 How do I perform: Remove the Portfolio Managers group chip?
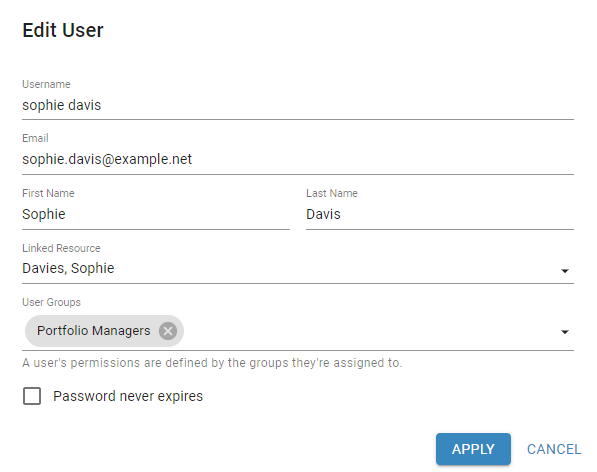(x=168, y=331)
